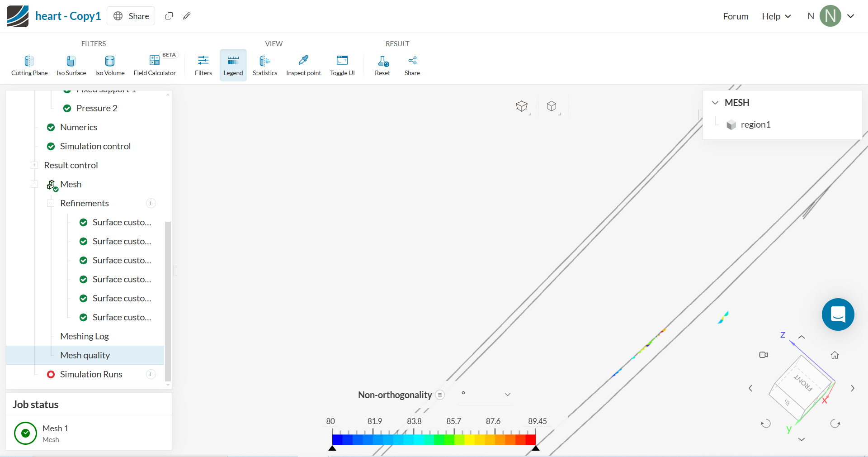The image size is (868, 457).
Task: Click the globe Share button
Action: point(131,16)
